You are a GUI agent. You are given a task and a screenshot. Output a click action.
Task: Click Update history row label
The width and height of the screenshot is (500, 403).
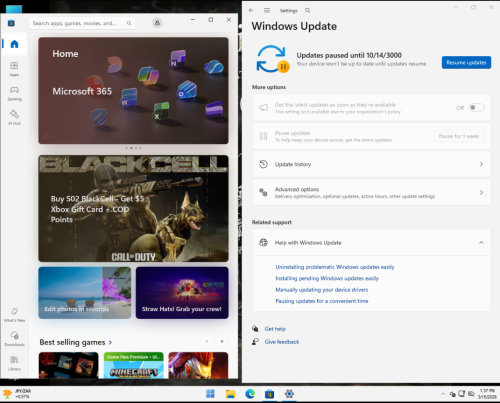click(x=293, y=164)
